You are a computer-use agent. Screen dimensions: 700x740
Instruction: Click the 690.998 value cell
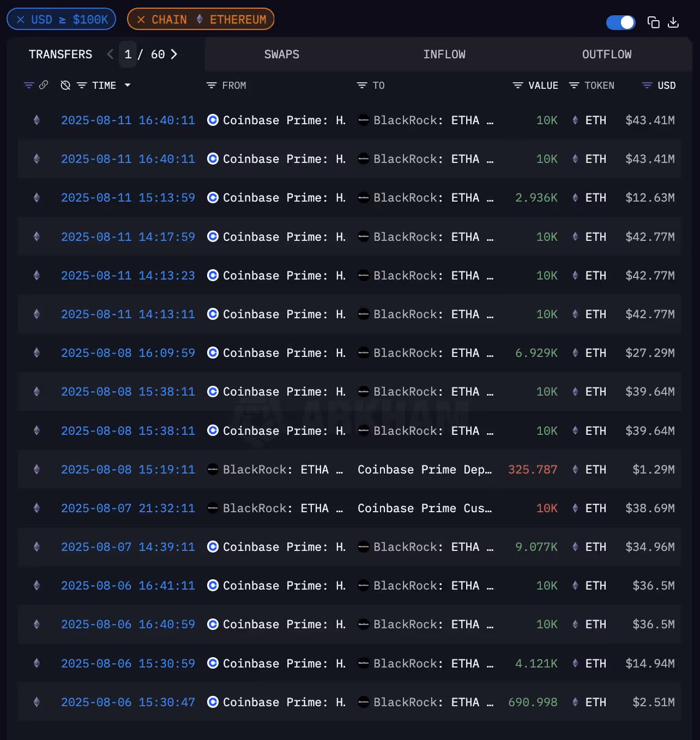533,702
